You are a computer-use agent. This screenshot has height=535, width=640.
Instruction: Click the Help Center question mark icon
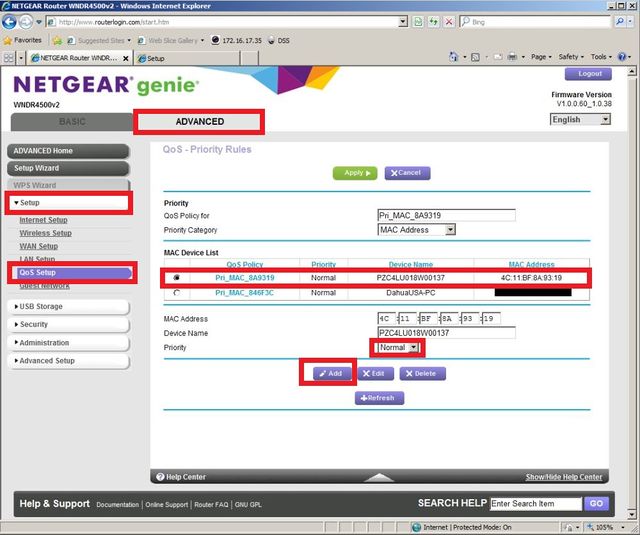pyautogui.click(x=160, y=477)
